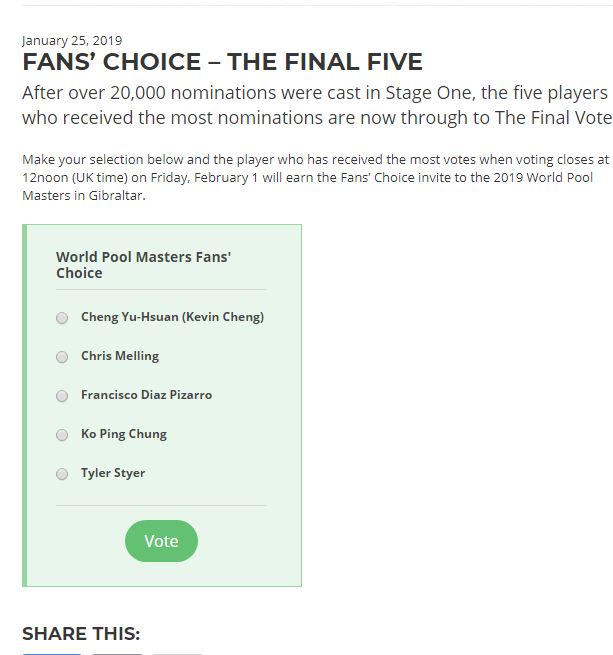Viewport: 613px width, 655px height.
Task: Click the Tyler Styer name label
Action: click(113, 473)
